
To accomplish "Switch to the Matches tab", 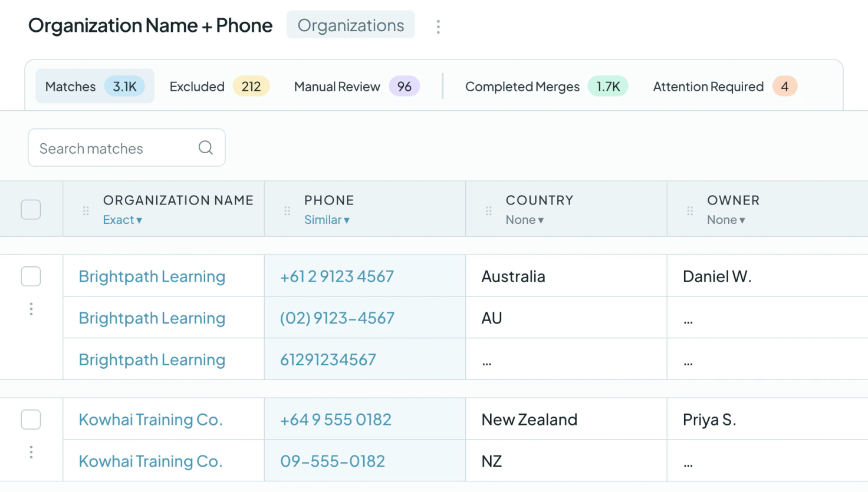I will tap(95, 86).
